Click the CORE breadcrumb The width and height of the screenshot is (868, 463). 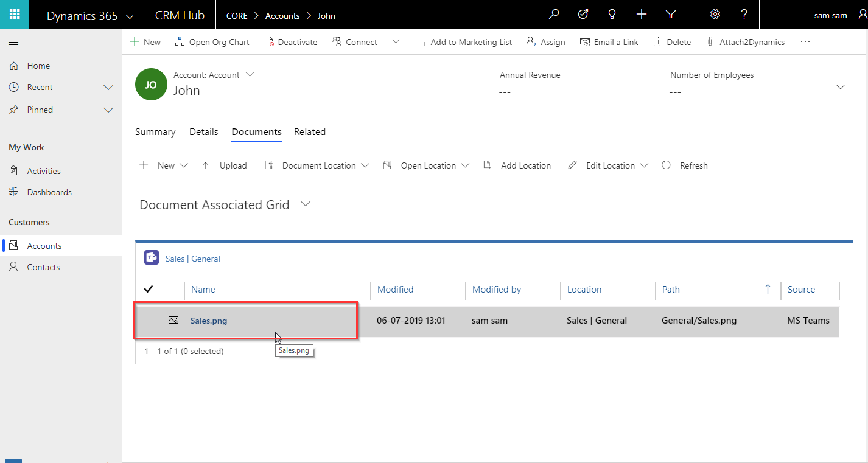[x=237, y=16]
